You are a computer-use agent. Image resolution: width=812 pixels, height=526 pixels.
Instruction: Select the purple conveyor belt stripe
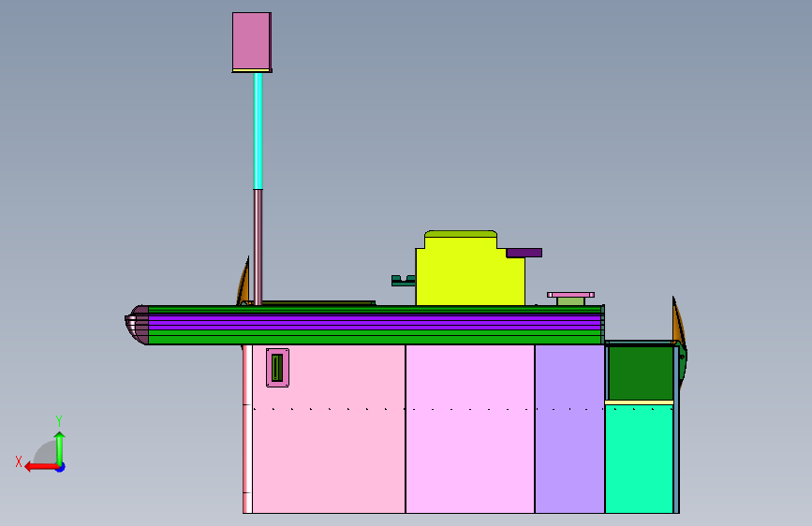(x=375, y=321)
